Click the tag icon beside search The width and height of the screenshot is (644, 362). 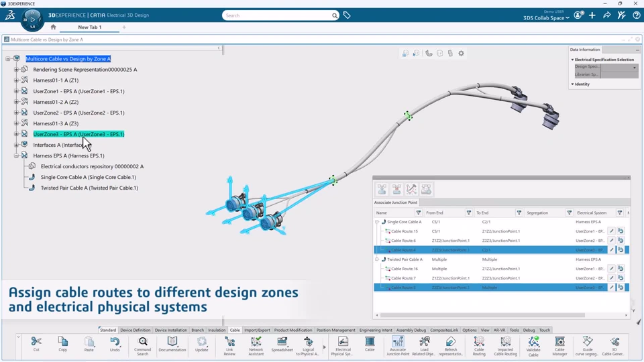point(347,15)
